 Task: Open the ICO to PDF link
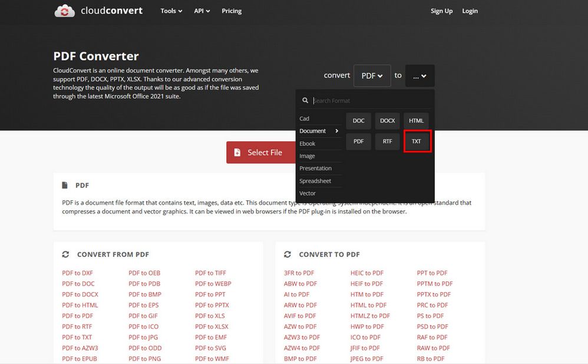[x=365, y=337]
